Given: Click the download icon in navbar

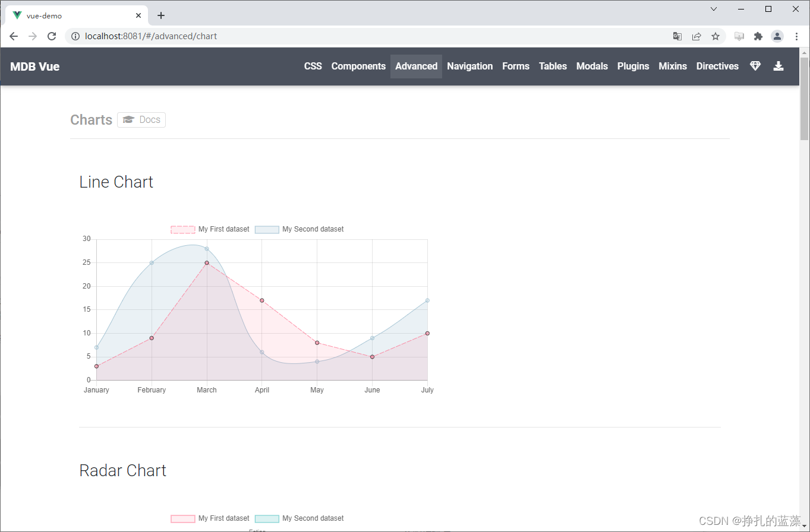Looking at the screenshot, I should [x=779, y=66].
